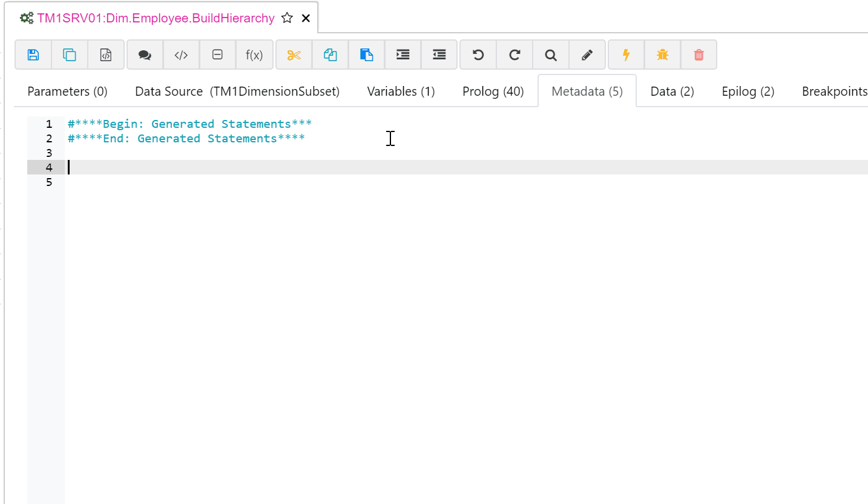Image resolution: width=868 pixels, height=504 pixels.
Task: Click line number 3 in gutter
Action: [x=49, y=153]
